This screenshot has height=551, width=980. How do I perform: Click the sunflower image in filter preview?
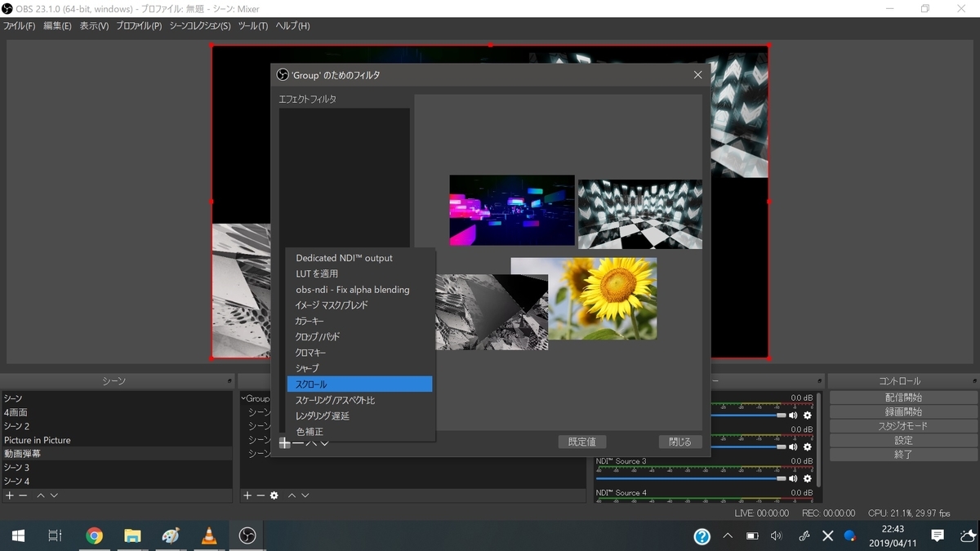(603, 299)
